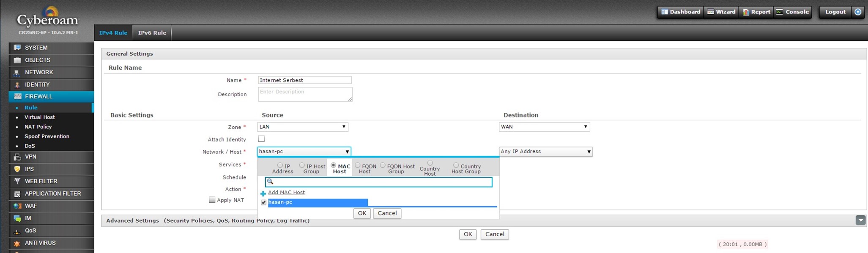Click the WAF globe icon
This screenshot has width=868, height=253.
pyautogui.click(x=17, y=206)
